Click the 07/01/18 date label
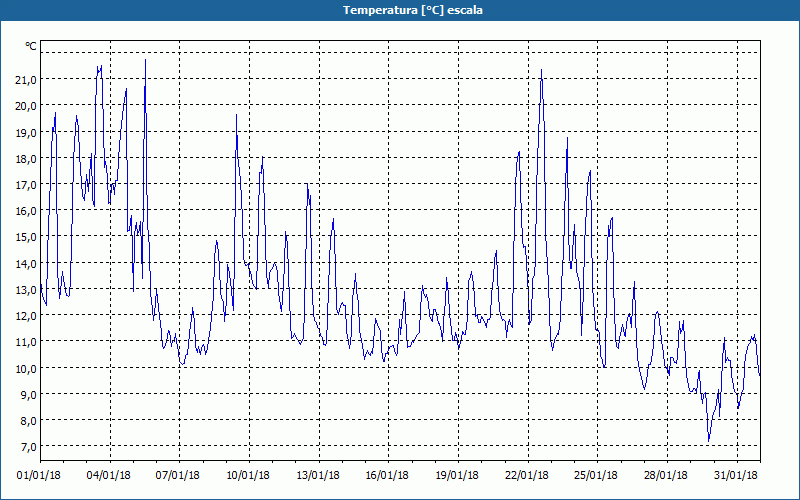Image resolution: width=800 pixels, height=500 pixels. coord(178,476)
